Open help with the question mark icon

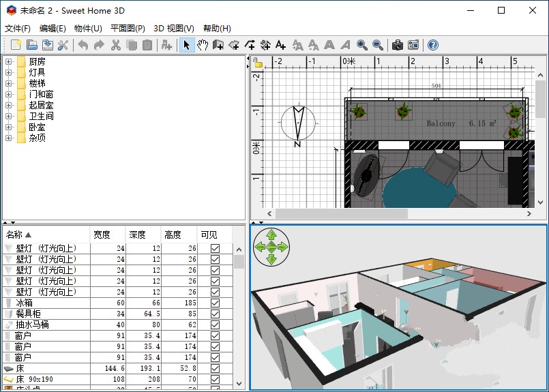pyautogui.click(x=433, y=45)
